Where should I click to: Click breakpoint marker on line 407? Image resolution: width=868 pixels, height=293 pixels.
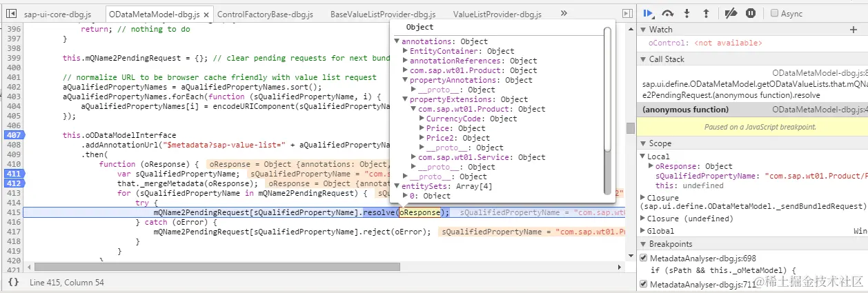13,135
